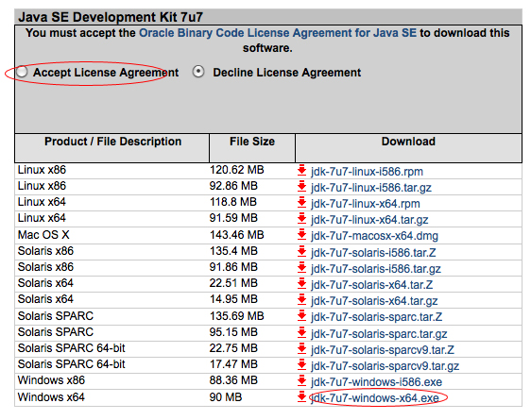Select Decline License Agreement radio button
Image resolution: width=531 pixels, height=420 pixels.
point(198,72)
